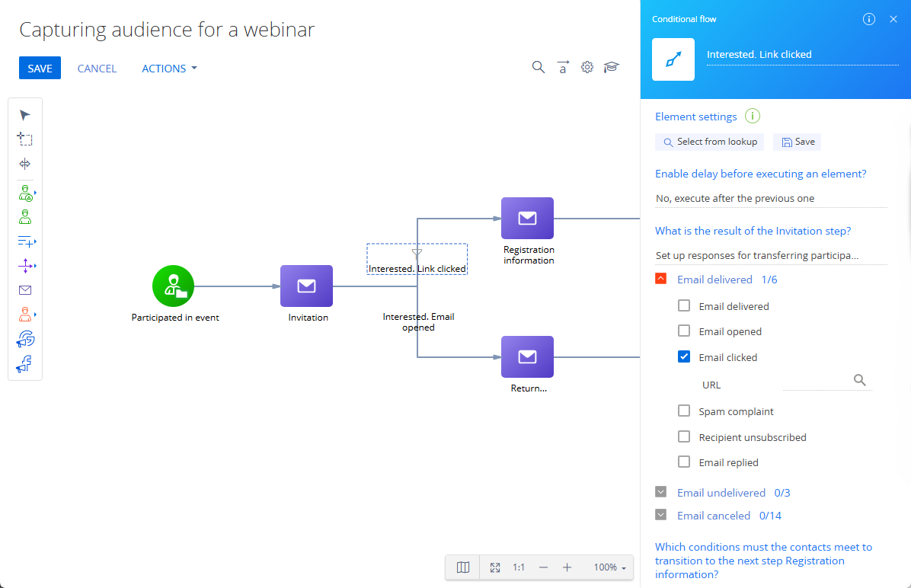Image resolution: width=911 pixels, height=588 pixels.
Task: Open the academy graduation cap help
Action: 611,67
